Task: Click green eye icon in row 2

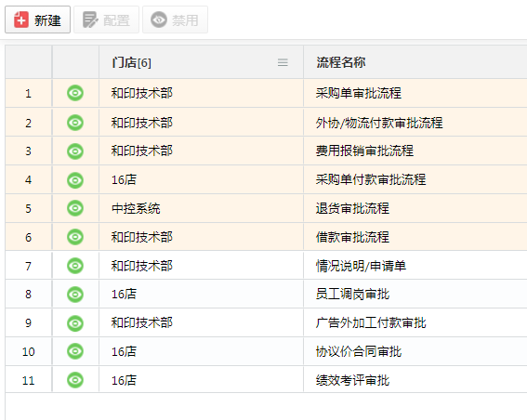Action: tap(75, 123)
